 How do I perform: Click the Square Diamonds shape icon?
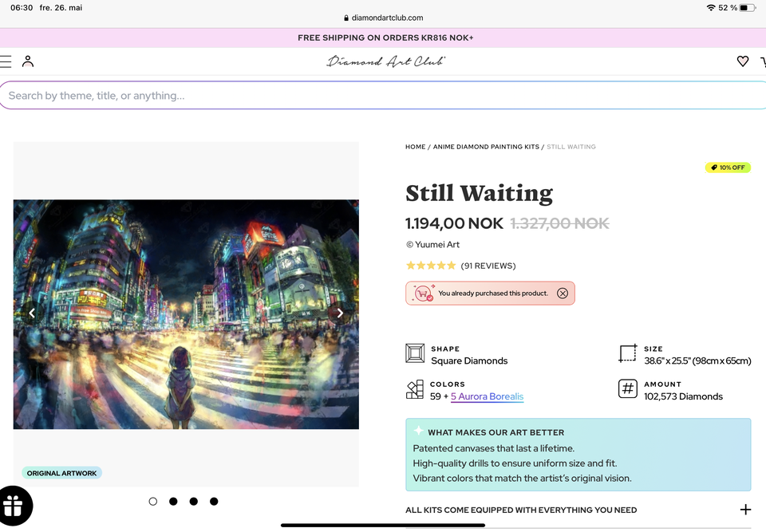[x=415, y=353]
